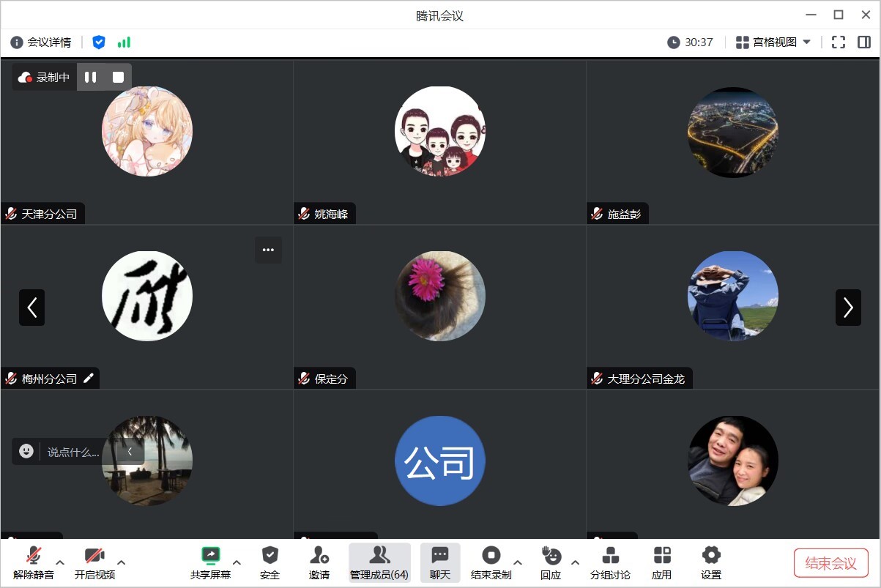Open the three-dot menu on 梅州分公司 tile
The height and width of the screenshot is (588, 881).
[x=268, y=250]
